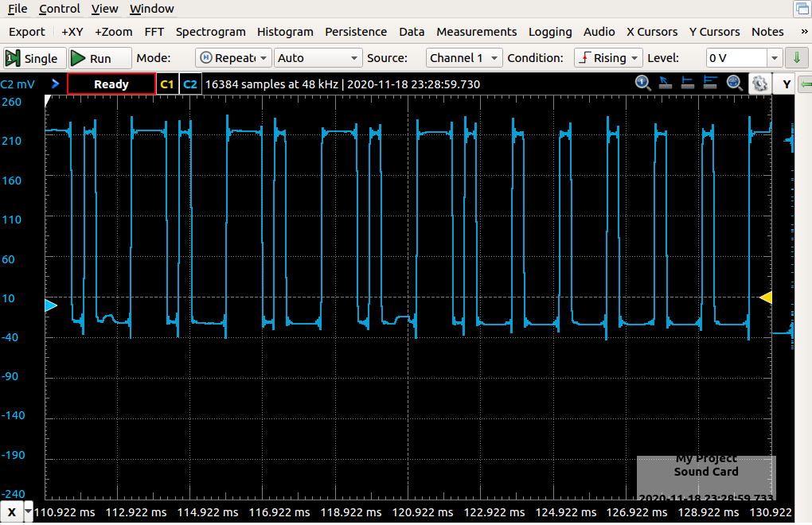The width and height of the screenshot is (812, 525).
Task: Click the green down arrow button
Action: click(x=796, y=58)
